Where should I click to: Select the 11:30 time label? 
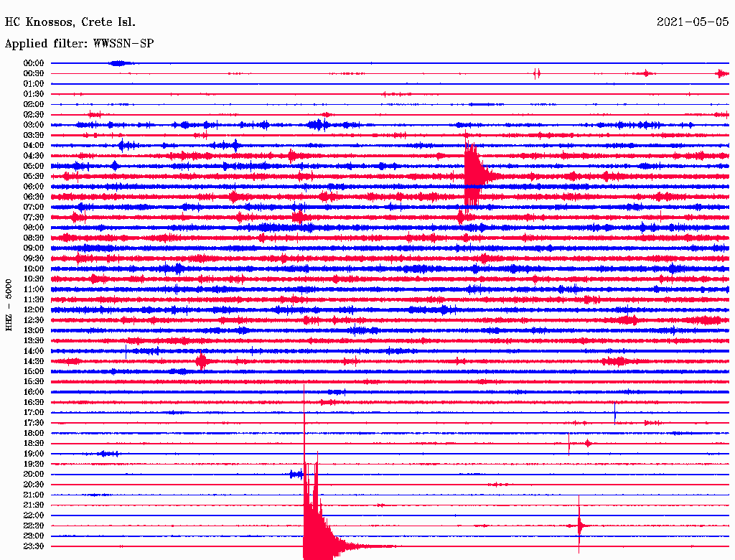point(34,299)
